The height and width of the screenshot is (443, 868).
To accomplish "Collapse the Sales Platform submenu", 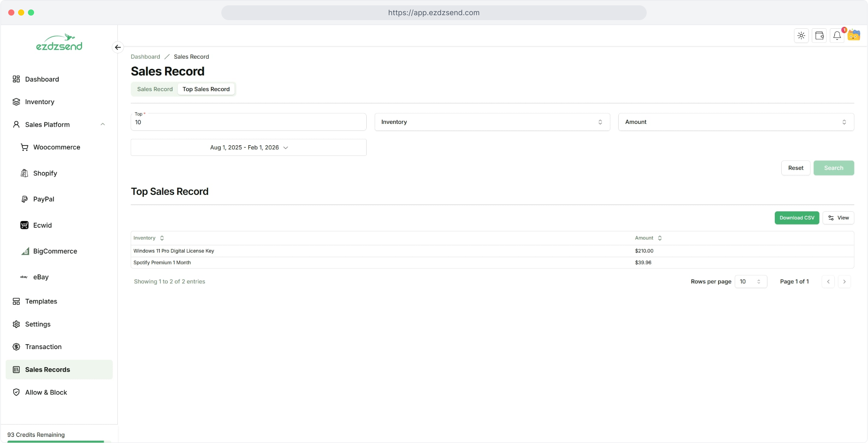I will 103,124.
